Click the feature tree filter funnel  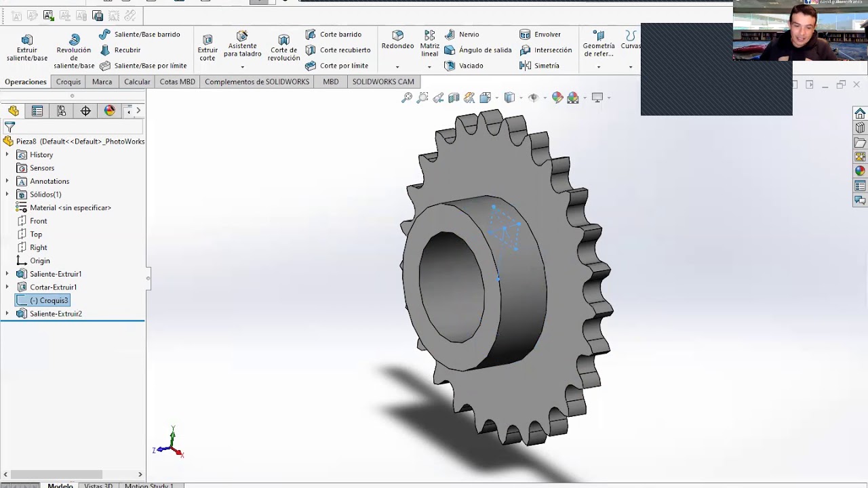click(9, 127)
